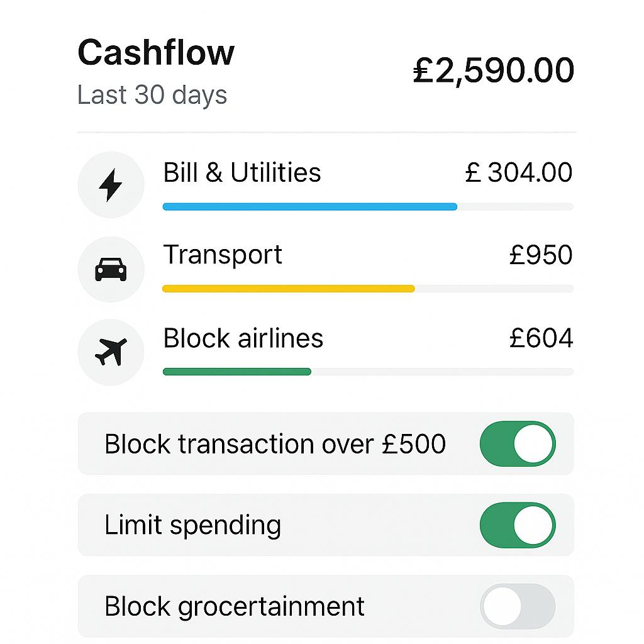Click the £304.00 utilities amount

click(519, 173)
